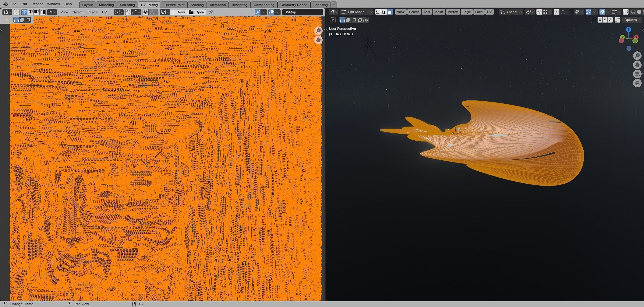Image resolution: width=644 pixels, height=307 pixels.
Task: Choose 'Set new selection' mode in UV editor
Action: pos(16,20)
